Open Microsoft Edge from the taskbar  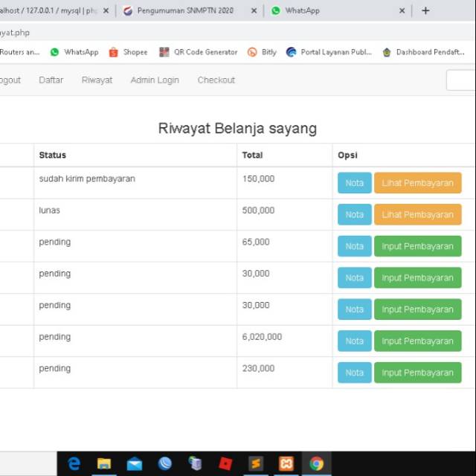pyautogui.click(x=74, y=464)
